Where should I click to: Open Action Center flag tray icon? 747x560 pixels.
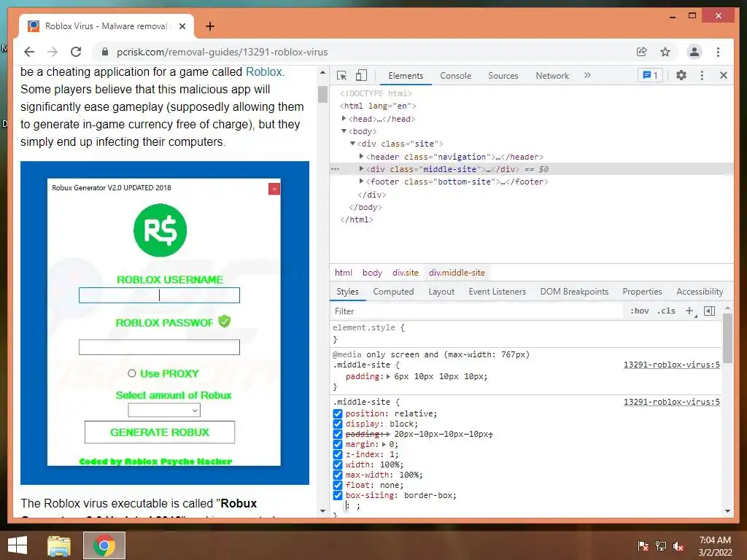click(643, 545)
